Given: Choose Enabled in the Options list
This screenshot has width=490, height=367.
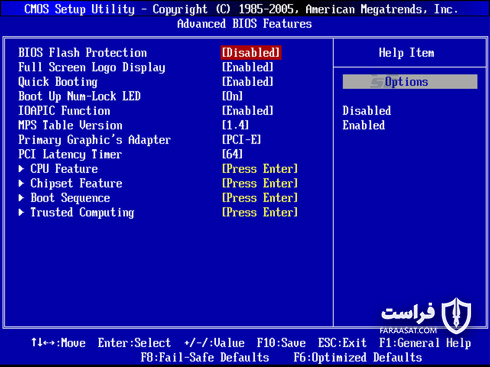Looking at the screenshot, I should [x=364, y=125].
